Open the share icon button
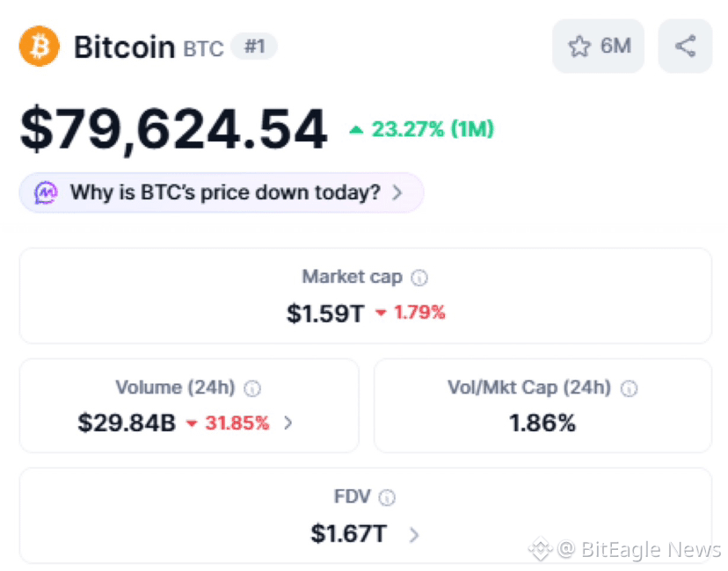This screenshot has height=571, width=728. (685, 46)
